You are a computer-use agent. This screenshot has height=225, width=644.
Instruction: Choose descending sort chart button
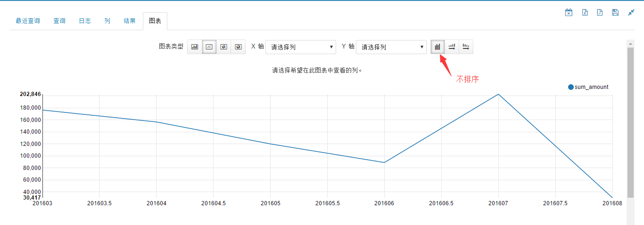(466, 47)
